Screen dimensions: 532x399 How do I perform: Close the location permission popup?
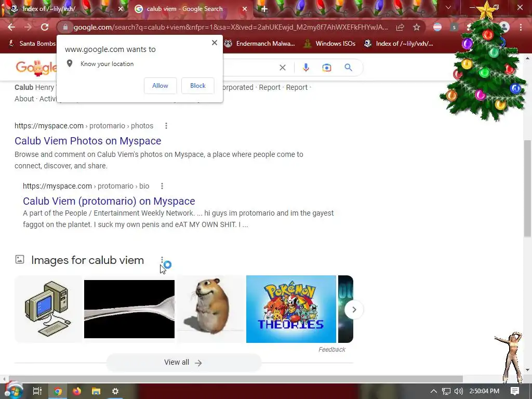pyautogui.click(x=215, y=43)
